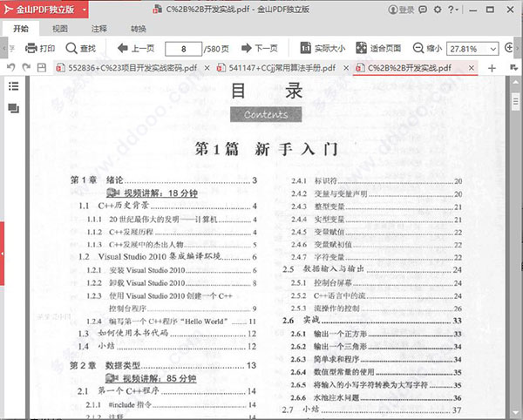Click the 2.6.6 水池注水问题 entry
523x420 pixels.
(x=377, y=397)
